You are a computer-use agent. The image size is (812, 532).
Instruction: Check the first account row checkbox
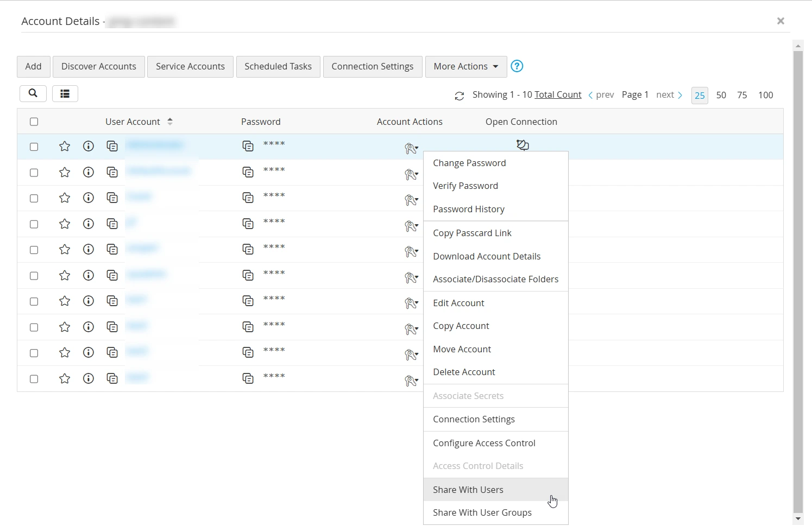(x=34, y=147)
